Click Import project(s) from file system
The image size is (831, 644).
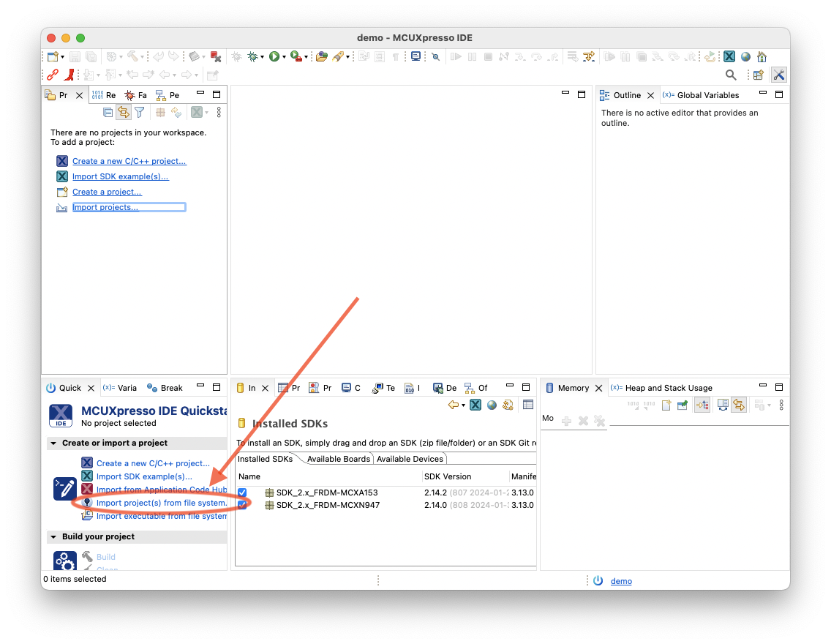162,503
